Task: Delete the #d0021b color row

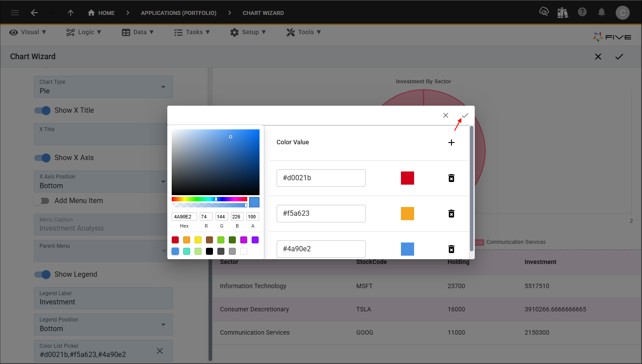Action: [451, 178]
